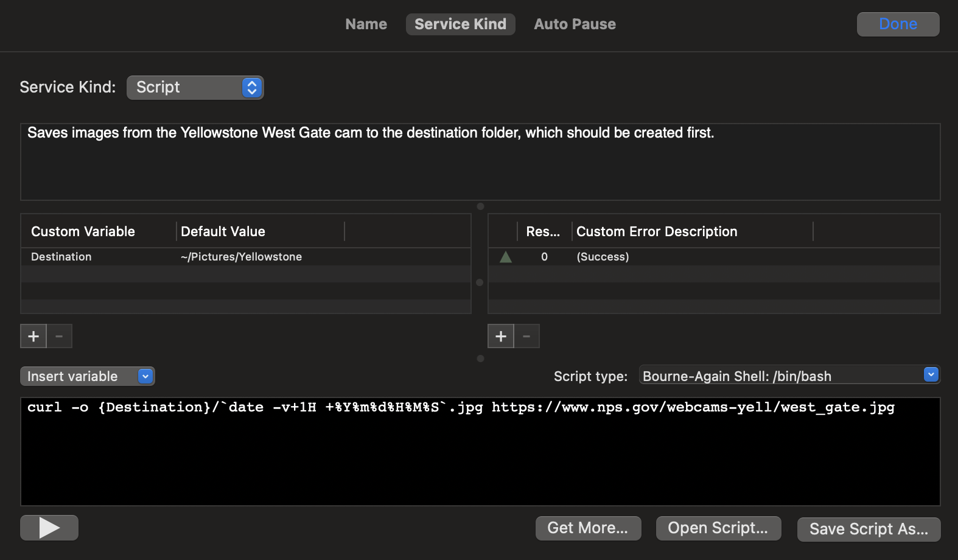Image resolution: width=958 pixels, height=560 pixels.
Task: Click the Done button
Action: (x=898, y=24)
